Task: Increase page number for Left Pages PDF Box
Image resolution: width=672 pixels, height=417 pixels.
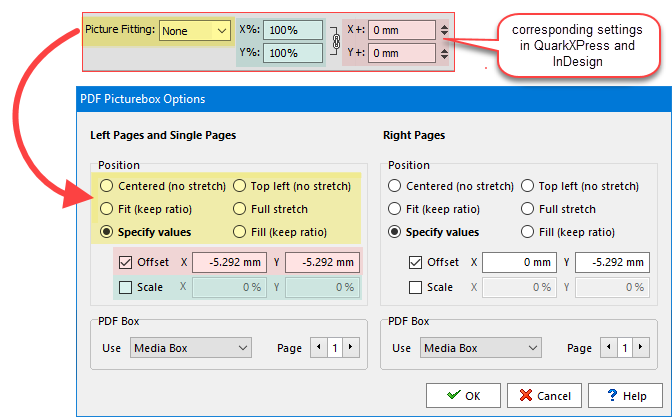Action: click(x=351, y=347)
